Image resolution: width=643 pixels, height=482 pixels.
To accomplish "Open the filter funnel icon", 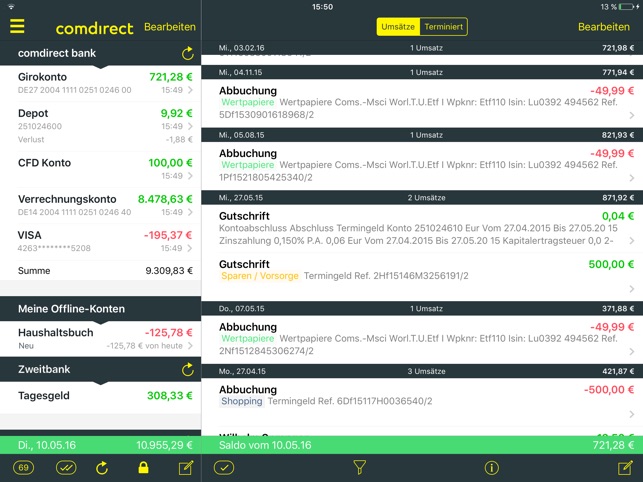I will click(x=360, y=468).
